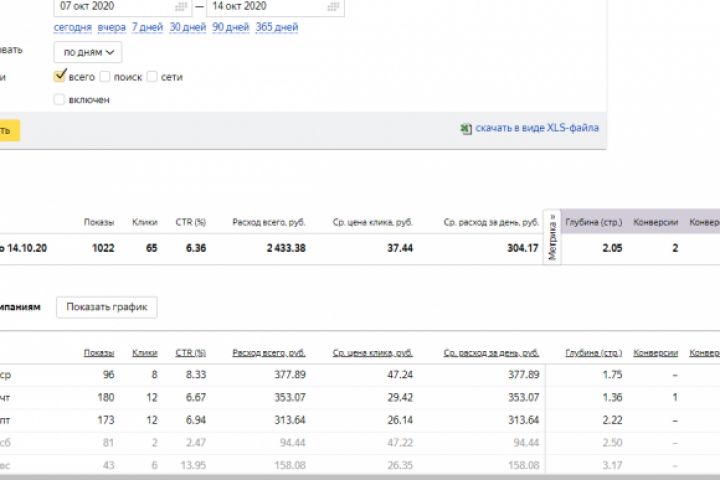Image resolution: width=720 pixels, height=480 pixels.
Task: Click the yellow show button at left edge
Action: 9,130
